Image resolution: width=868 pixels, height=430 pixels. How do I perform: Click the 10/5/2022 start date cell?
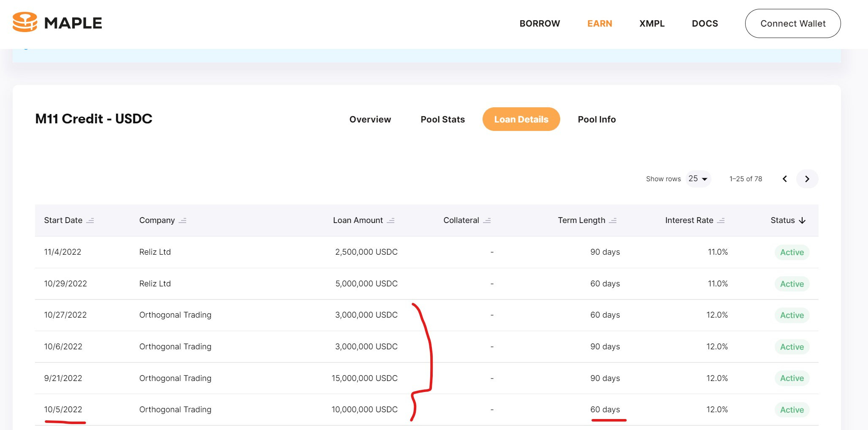pos(63,409)
